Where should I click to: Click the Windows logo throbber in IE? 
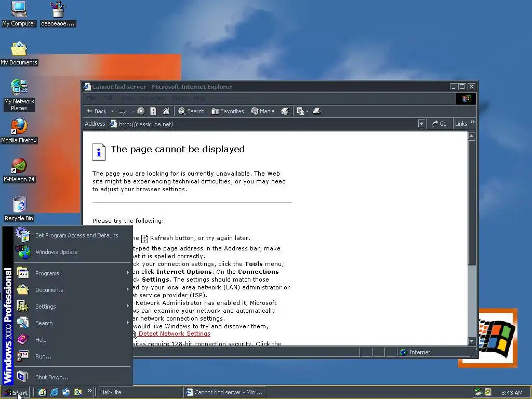466,98
